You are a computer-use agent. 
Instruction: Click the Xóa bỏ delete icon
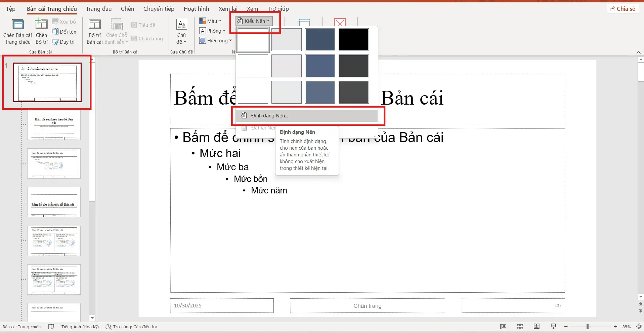[x=64, y=21]
